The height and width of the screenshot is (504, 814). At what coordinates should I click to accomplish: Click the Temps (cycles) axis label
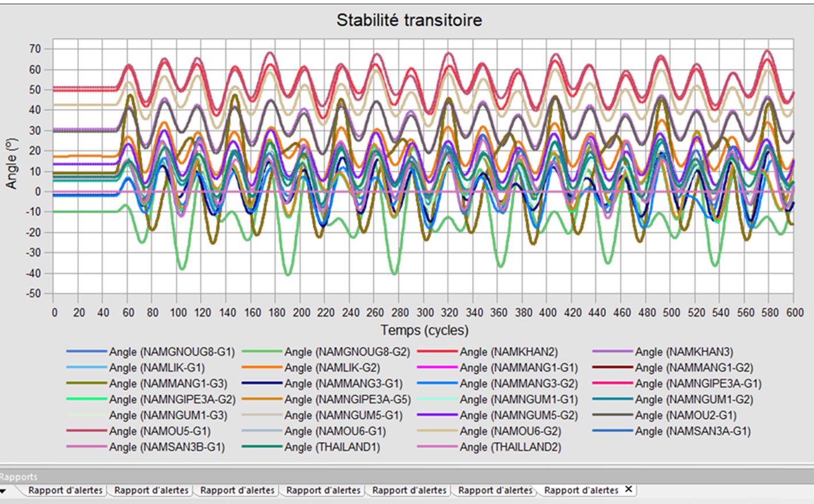coord(424,331)
